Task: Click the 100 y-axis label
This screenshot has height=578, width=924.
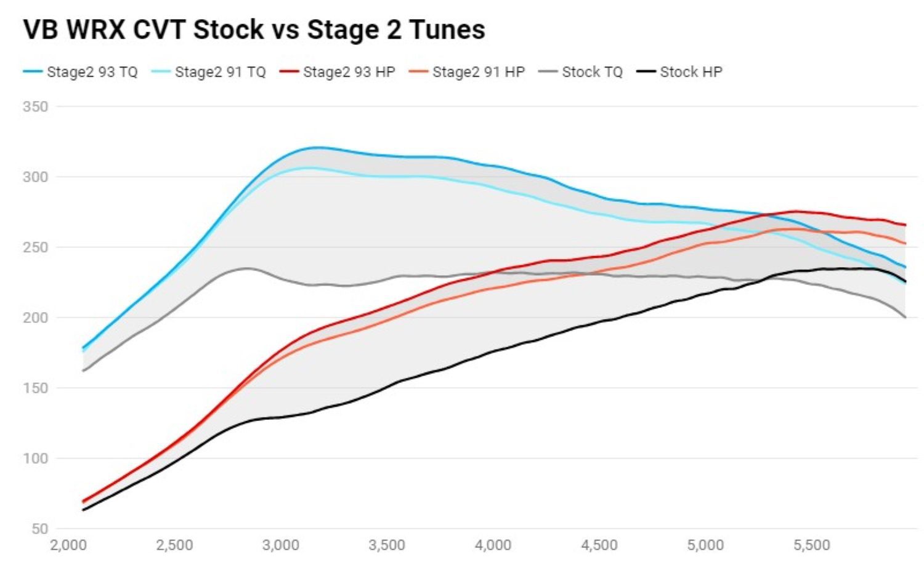Action: pyautogui.click(x=35, y=459)
